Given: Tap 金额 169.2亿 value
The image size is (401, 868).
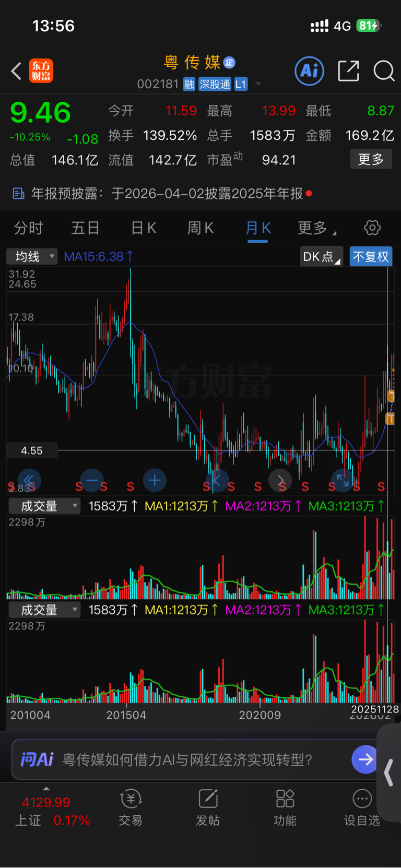Looking at the screenshot, I should [370, 136].
